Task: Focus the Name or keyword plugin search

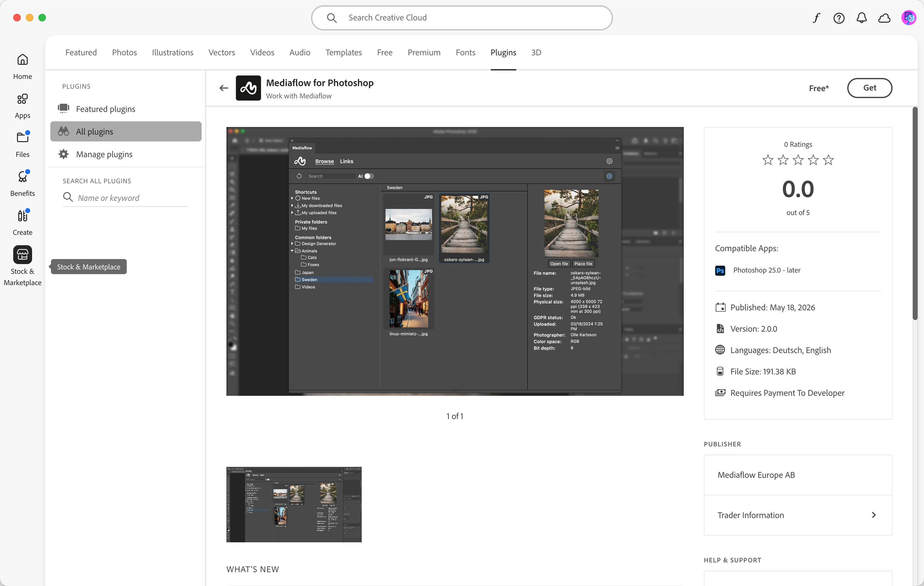Action: [126, 198]
